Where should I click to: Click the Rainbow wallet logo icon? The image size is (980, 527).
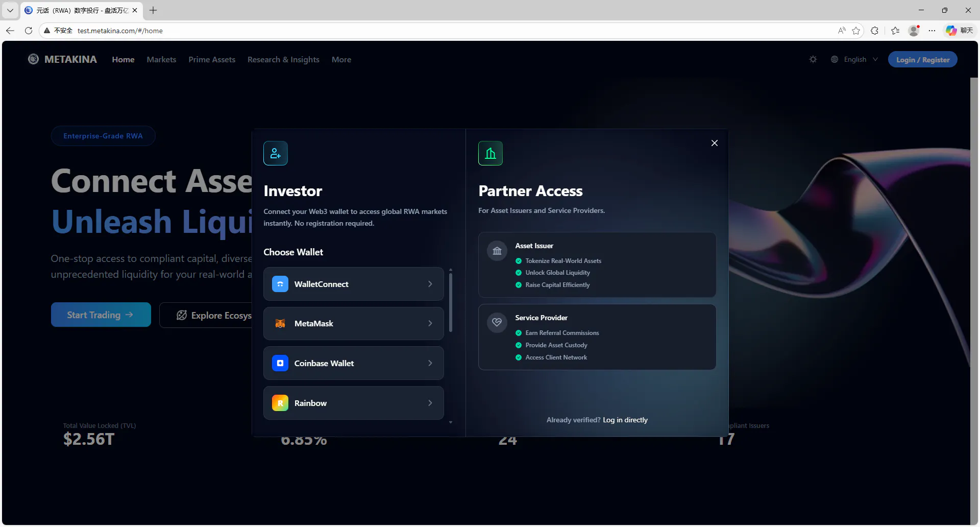[280, 403]
